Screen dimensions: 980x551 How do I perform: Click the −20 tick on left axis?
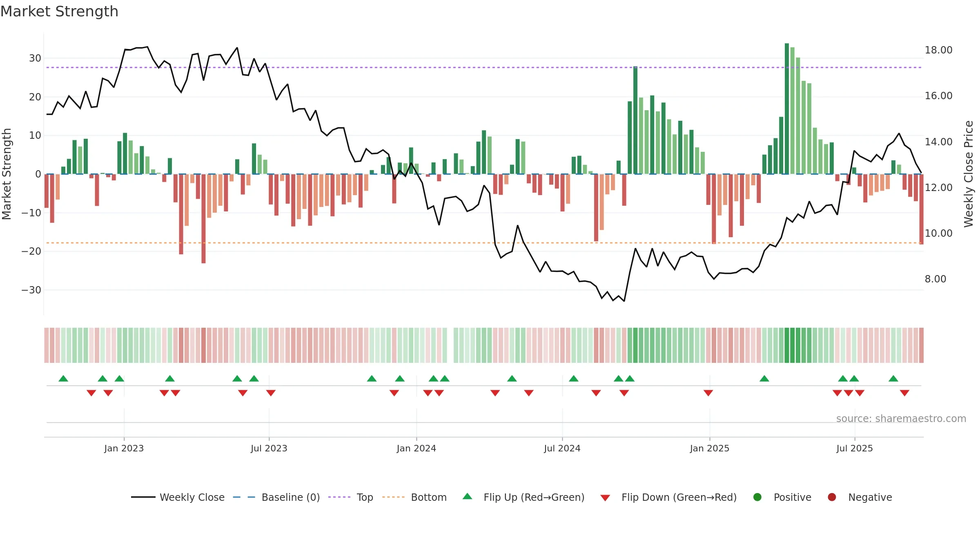(31, 251)
